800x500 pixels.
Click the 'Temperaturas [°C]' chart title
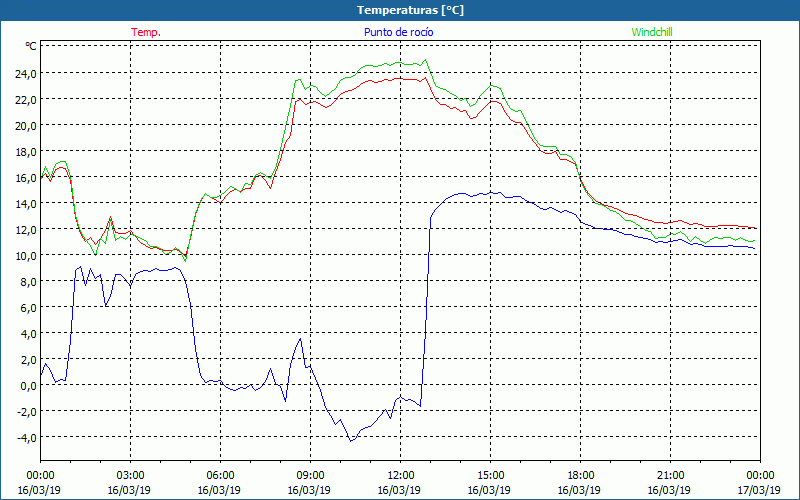410,10
